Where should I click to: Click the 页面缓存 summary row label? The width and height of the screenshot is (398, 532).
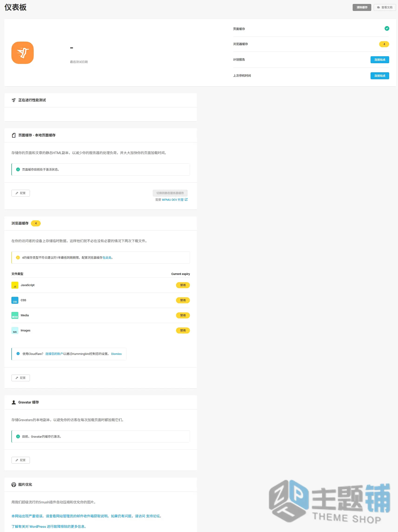(239, 29)
